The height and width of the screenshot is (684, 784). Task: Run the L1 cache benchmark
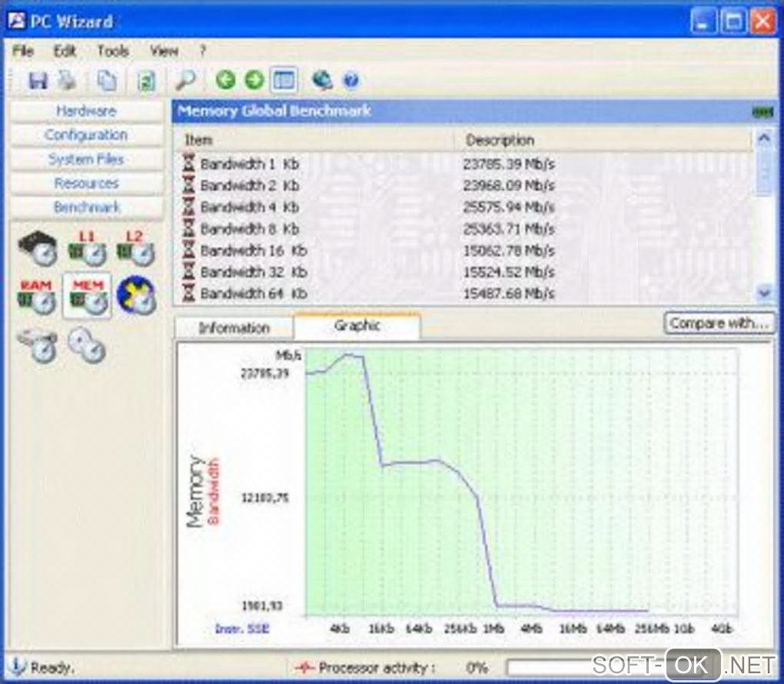tap(87, 247)
